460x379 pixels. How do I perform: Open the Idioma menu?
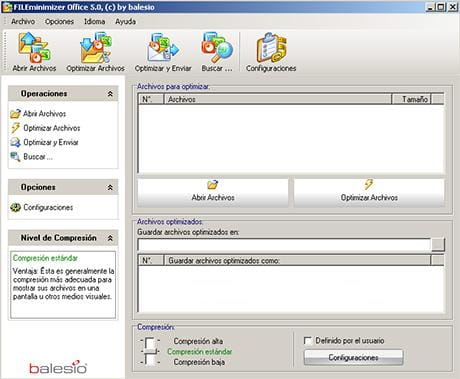coord(94,21)
